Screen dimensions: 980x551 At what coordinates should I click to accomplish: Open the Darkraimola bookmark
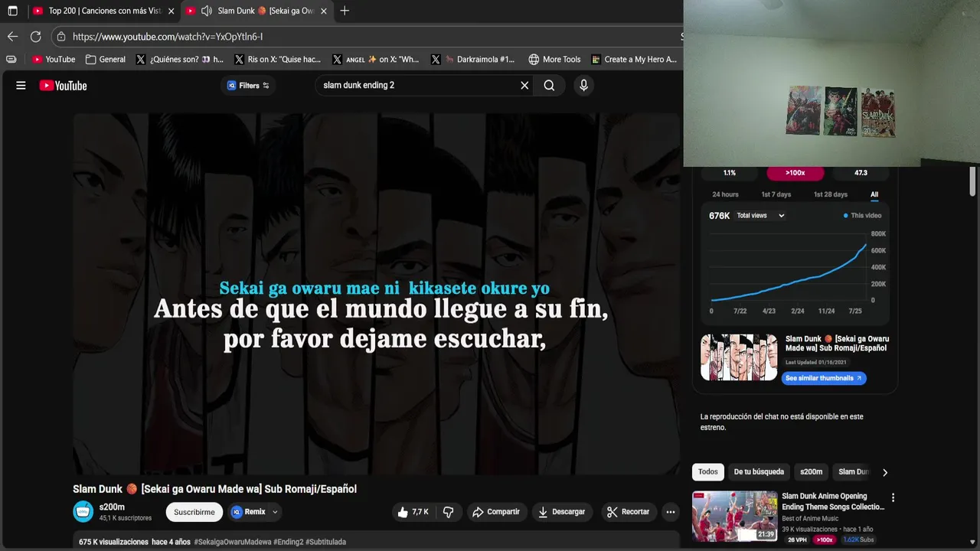473,59
